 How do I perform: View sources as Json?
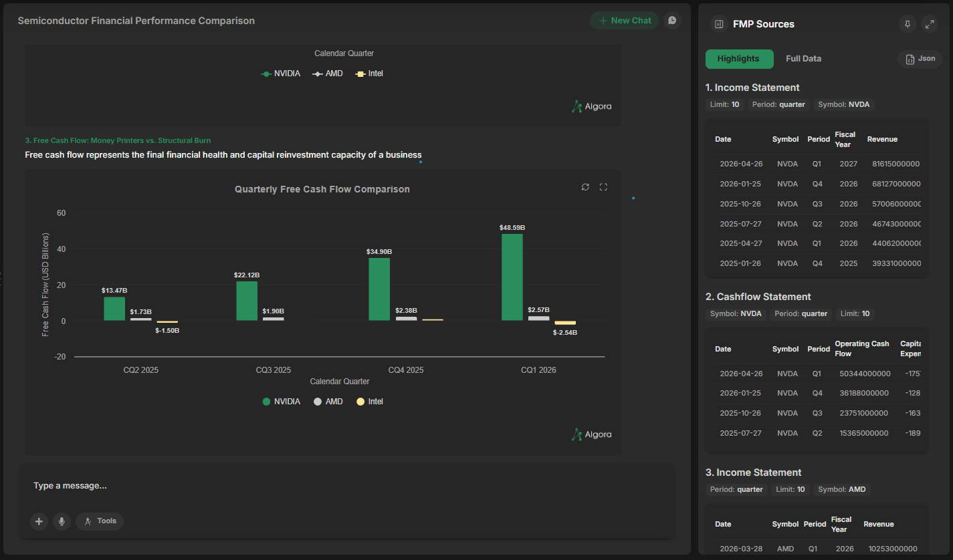pyautogui.click(x=920, y=59)
